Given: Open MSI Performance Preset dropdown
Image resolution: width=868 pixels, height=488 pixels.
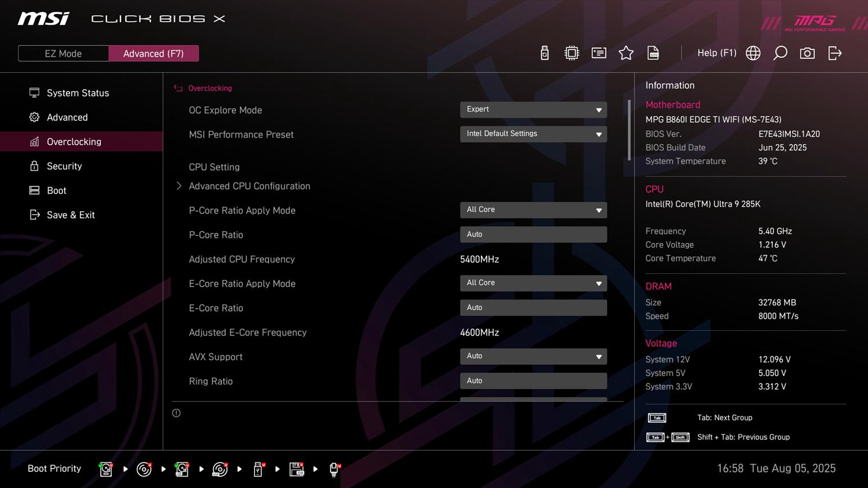Looking at the screenshot, I should point(533,134).
